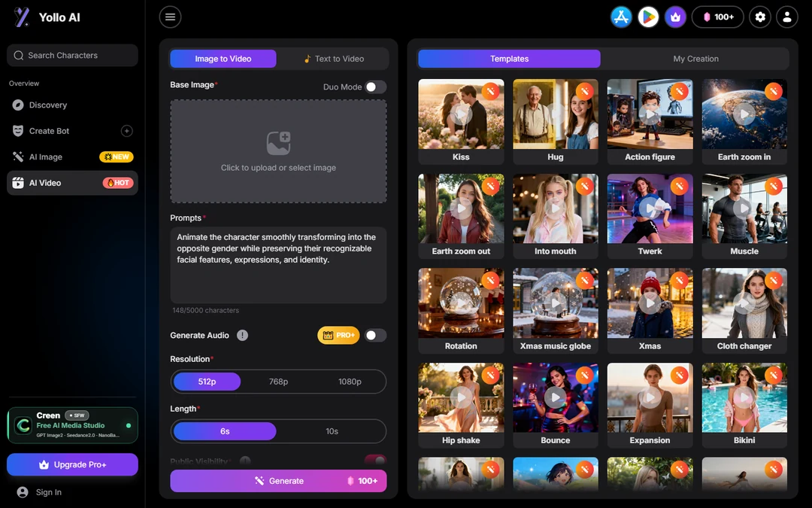Select 512p resolution
The image size is (812, 508).
pos(208,382)
